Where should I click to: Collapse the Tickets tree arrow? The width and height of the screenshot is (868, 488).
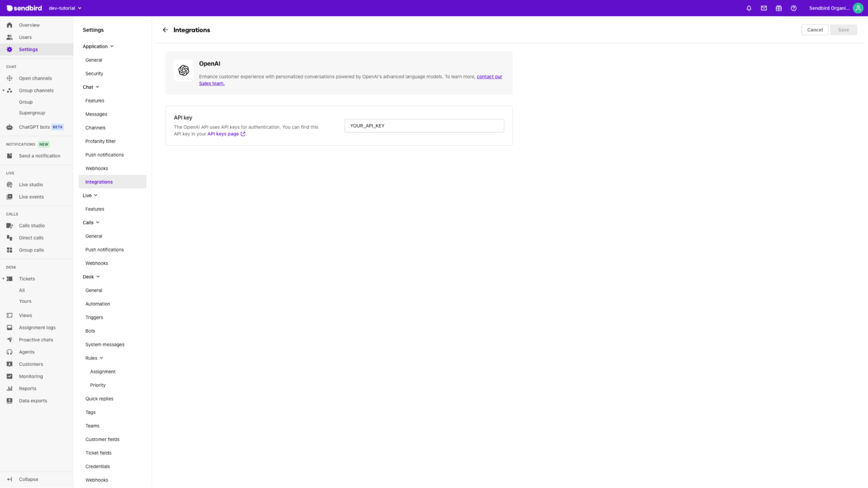(3, 279)
